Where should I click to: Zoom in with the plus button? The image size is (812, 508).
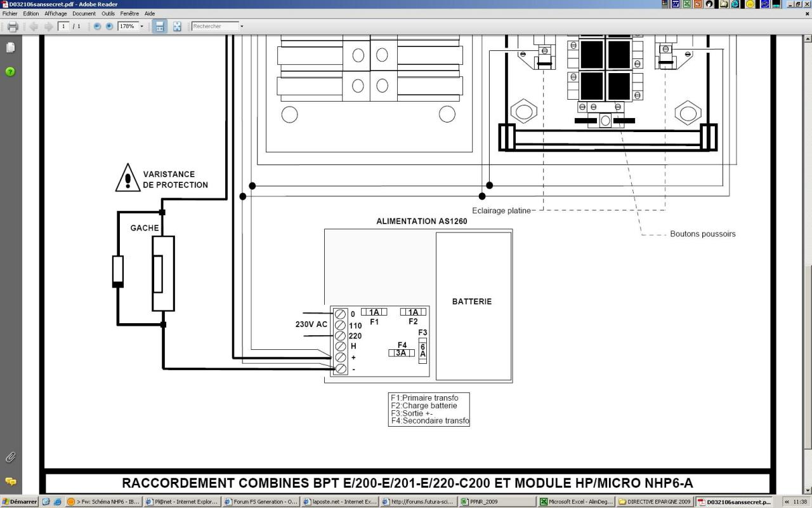[x=109, y=27]
